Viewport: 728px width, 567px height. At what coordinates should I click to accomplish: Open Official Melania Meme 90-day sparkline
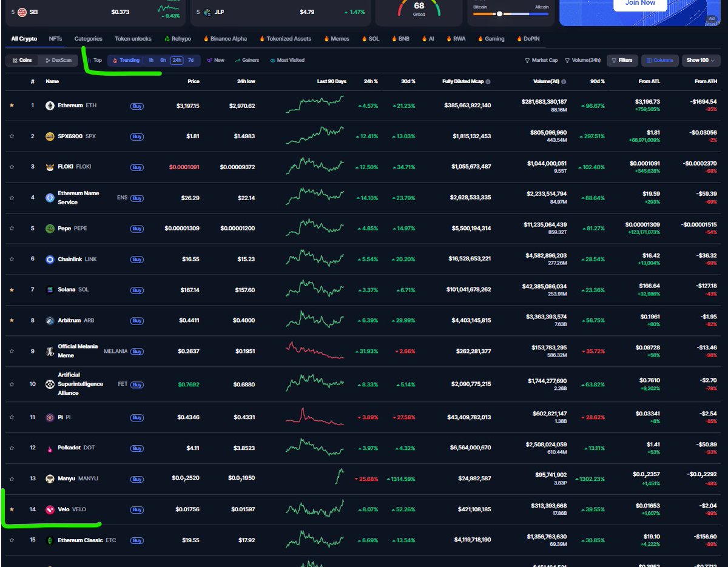point(315,351)
